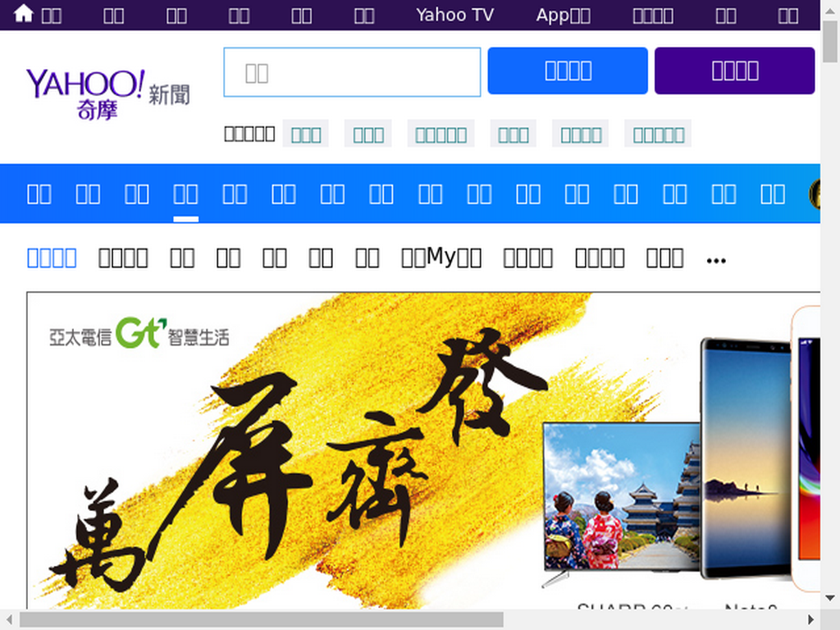This screenshot has height=630, width=840.
Task: Expand more sub-categories with the ellipsis
Action: pos(715,261)
